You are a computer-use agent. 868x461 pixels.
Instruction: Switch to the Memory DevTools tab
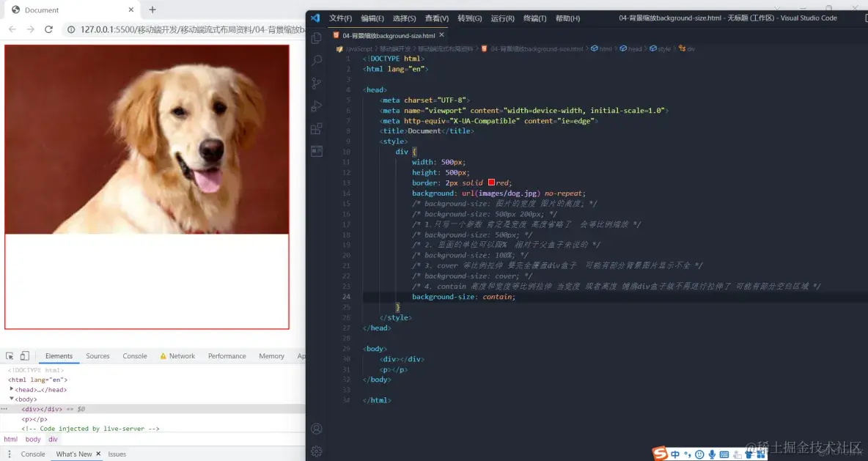click(271, 356)
